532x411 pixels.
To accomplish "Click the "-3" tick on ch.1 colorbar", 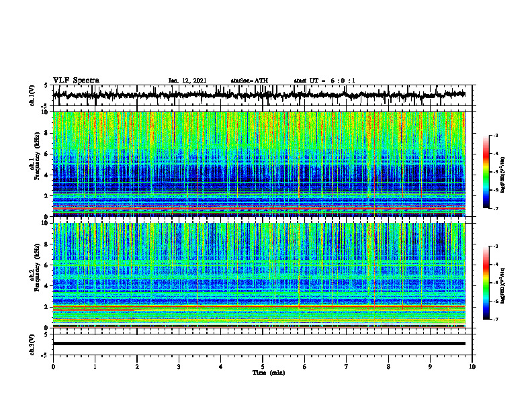I will pos(496,135).
